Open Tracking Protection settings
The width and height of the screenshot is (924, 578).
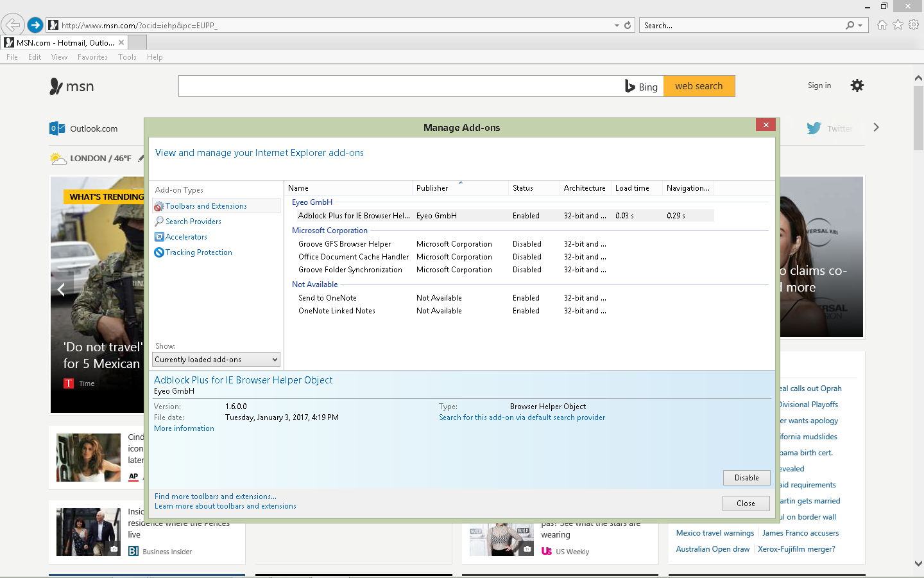198,252
